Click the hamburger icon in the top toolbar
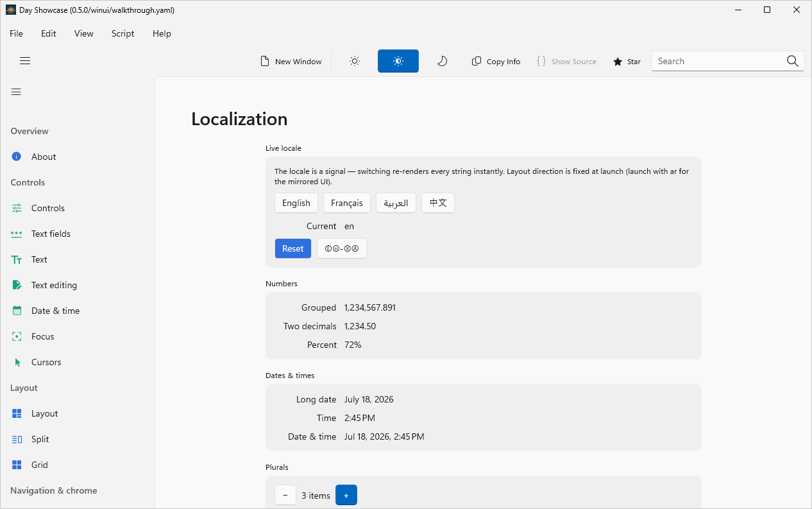The image size is (812, 509). point(25,61)
